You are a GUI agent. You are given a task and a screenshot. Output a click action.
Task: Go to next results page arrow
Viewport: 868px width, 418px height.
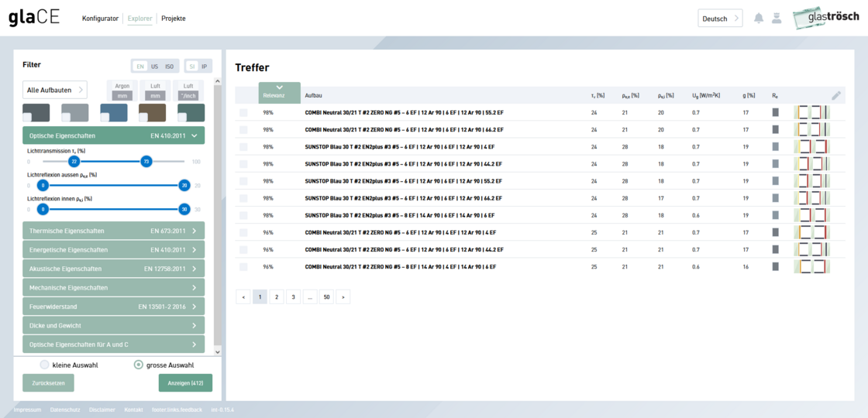click(343, 297)
